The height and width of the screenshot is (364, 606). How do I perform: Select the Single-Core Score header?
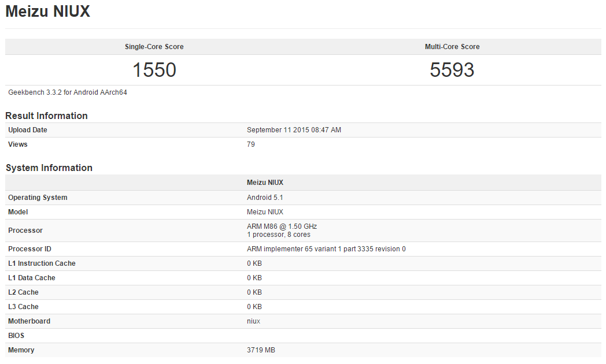[154, 47]
